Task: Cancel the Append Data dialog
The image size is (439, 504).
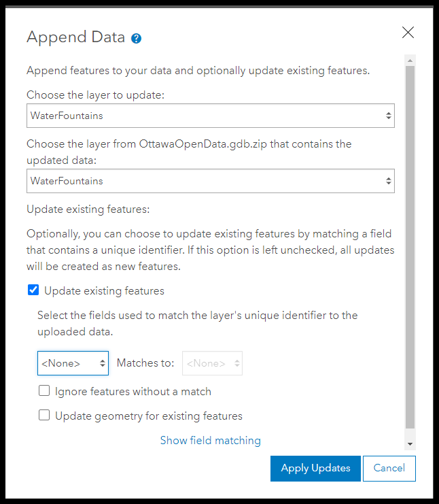Action: tap(389, 469)
